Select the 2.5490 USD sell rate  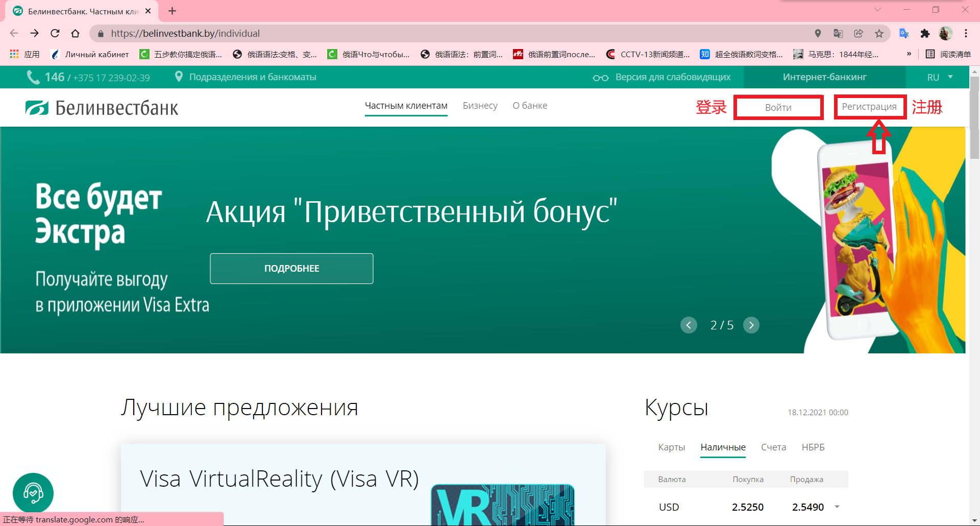tap(808, 507)
